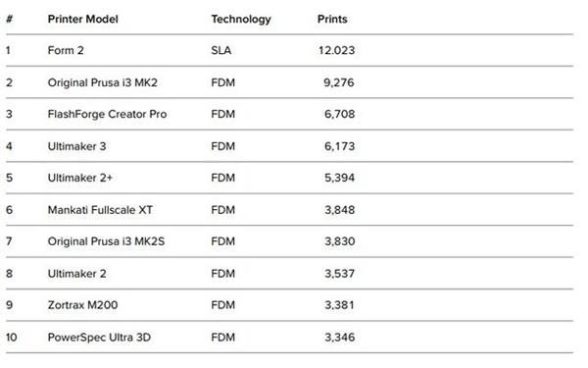Click Original Prusa i3 MK2S name

pyautogui.click(x=106, y=241)
